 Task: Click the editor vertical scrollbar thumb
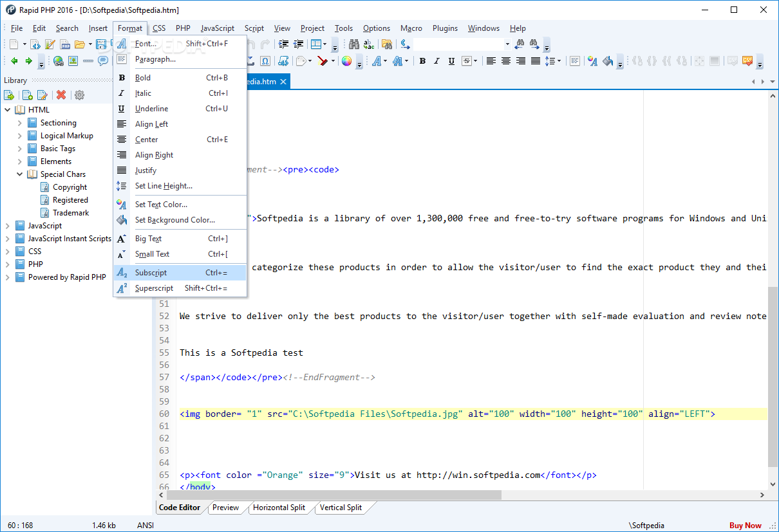[x=773, y=377]
